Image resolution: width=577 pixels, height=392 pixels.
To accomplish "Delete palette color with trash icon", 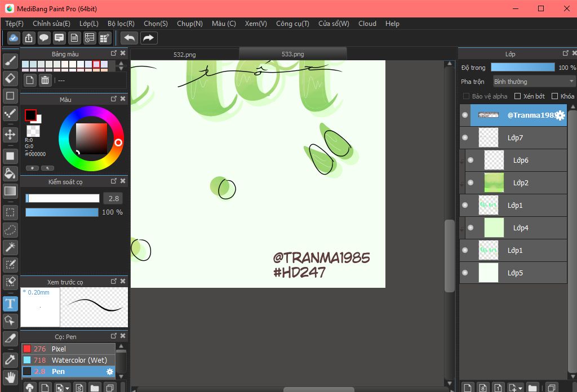I will point(45,80).
